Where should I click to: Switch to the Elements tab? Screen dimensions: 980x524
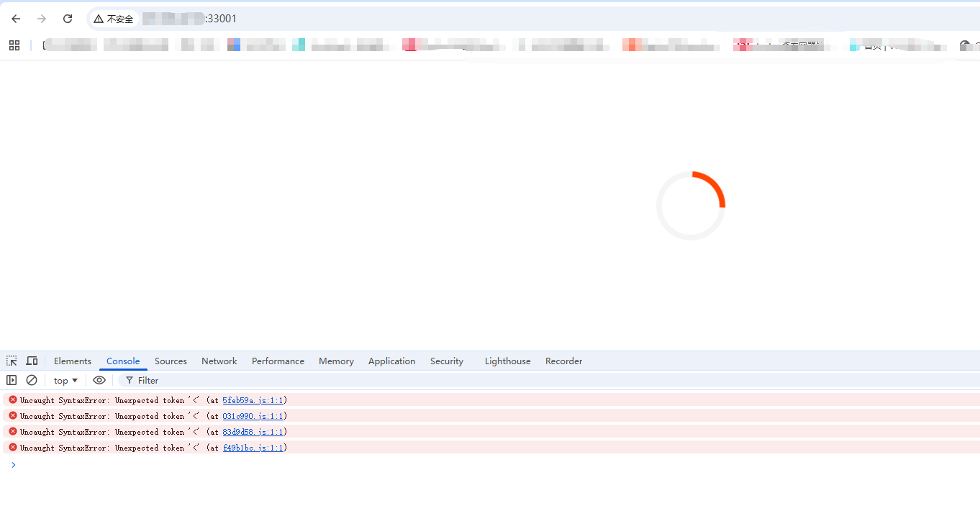click(x=73, y=361)
